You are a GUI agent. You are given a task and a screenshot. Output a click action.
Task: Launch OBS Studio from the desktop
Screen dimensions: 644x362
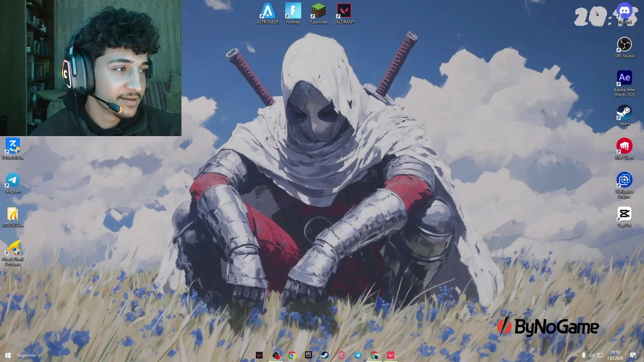(x=624, y=47)
